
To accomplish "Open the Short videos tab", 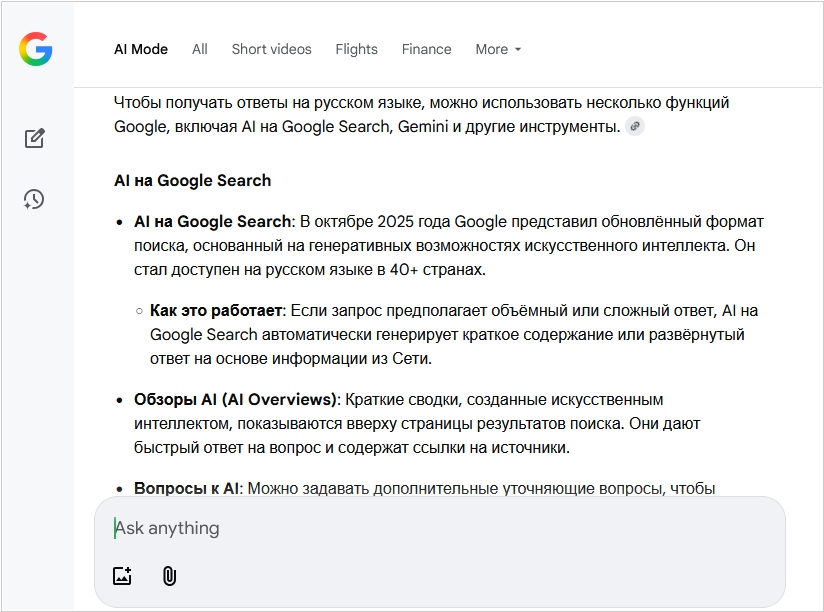I will point(271,49).
